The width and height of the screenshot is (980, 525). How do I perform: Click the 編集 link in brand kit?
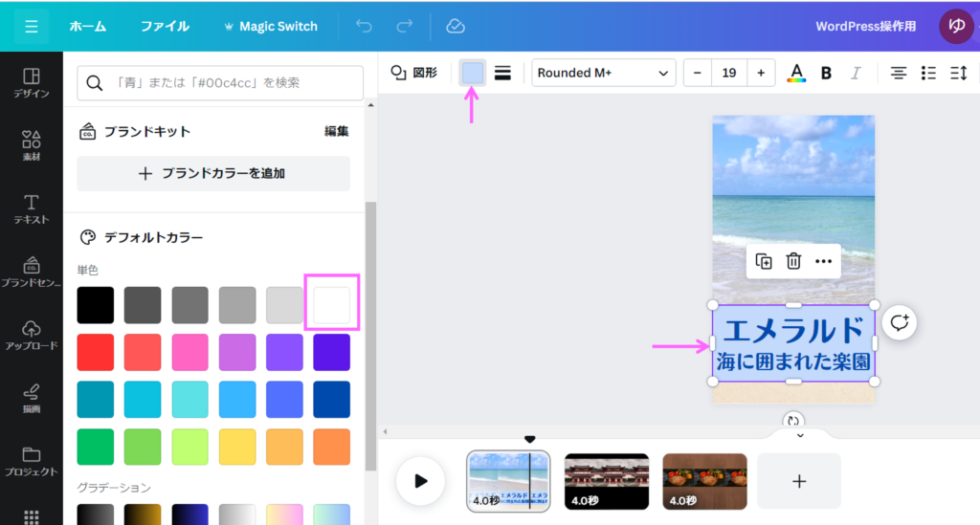(x=336, y=131)
